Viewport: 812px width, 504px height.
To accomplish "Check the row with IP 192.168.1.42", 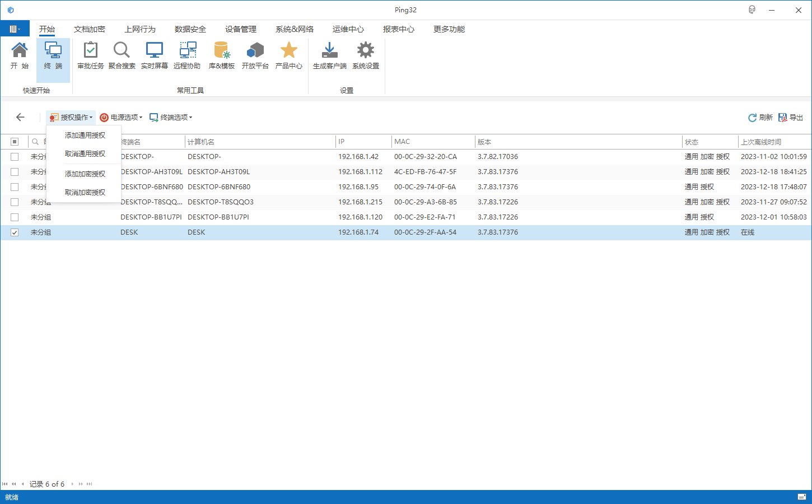I will click(15, 157).
